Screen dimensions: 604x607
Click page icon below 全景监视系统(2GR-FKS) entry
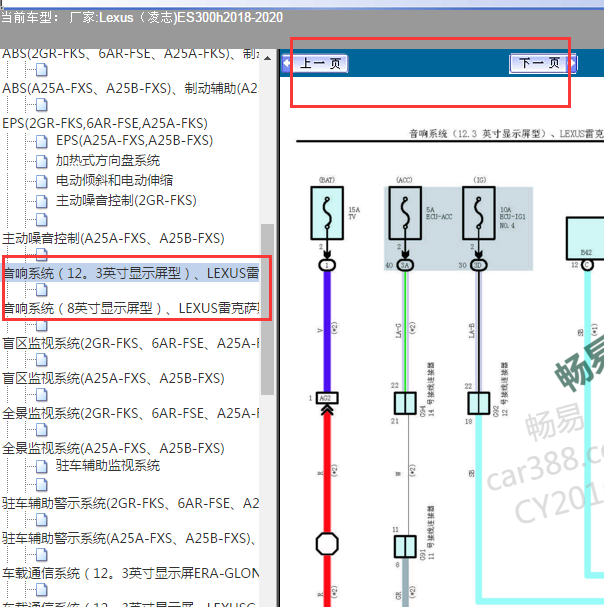point(41,430)
